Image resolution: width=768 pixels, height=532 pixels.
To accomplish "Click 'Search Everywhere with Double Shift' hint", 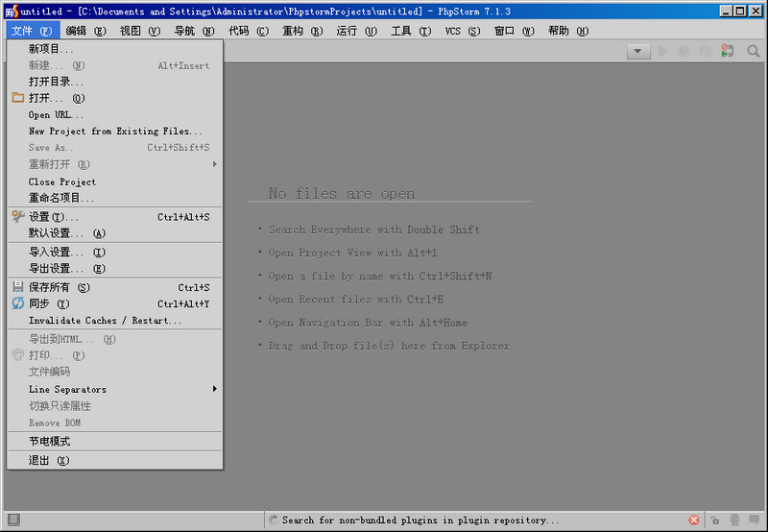I will click(374, 230).
